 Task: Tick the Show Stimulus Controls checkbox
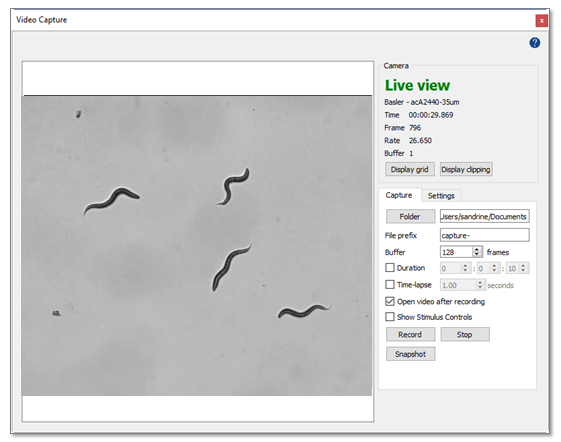pos(390,317)
